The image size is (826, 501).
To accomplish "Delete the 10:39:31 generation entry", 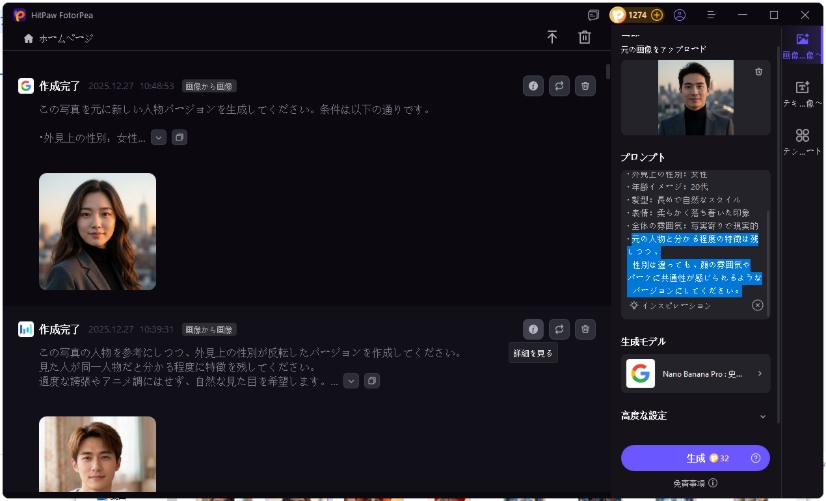I will click(585, 329).
